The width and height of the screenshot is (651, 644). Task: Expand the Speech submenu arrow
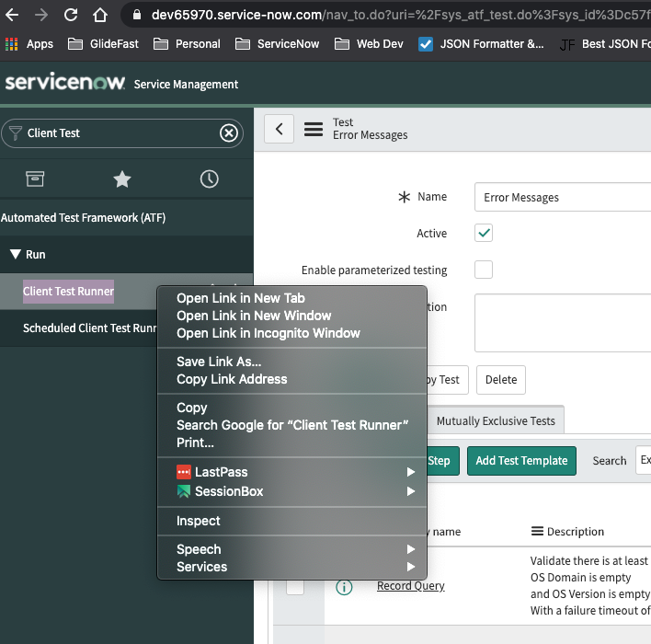click(411, 549)
